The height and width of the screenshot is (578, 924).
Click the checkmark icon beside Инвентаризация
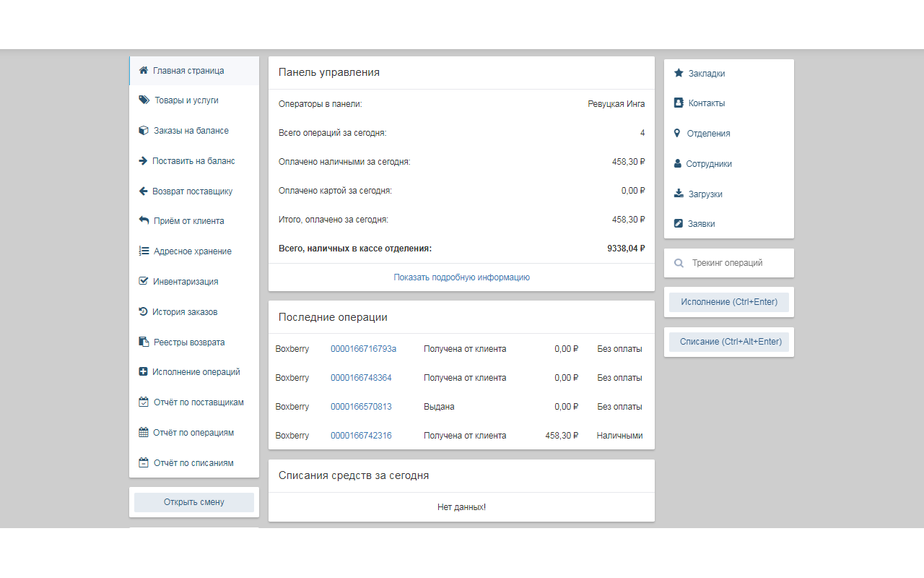coord(144,282)
